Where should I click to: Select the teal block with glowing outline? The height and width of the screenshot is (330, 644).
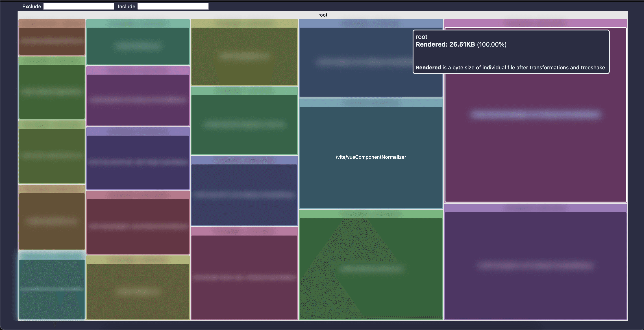click(52, 289)
